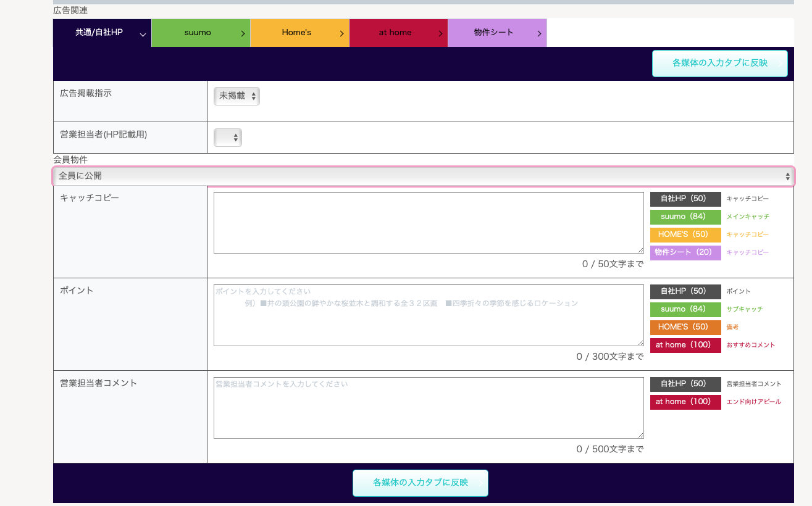Click in the ポイント text area
Image resolution: width=812 pixels, height=506 pixels.
(428, 315)
